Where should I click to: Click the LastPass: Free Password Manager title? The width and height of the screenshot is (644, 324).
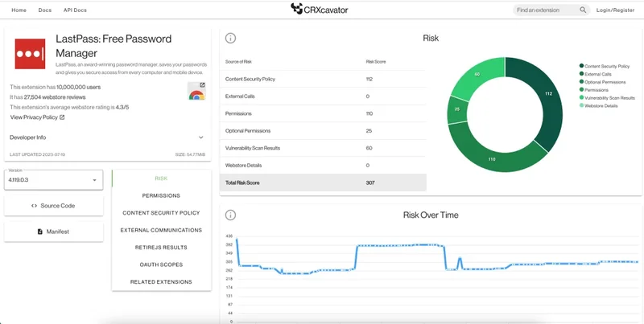(114, 46)
